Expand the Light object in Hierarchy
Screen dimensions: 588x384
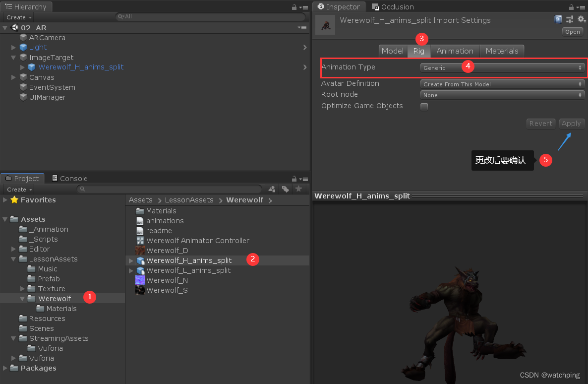click(13, 47)
